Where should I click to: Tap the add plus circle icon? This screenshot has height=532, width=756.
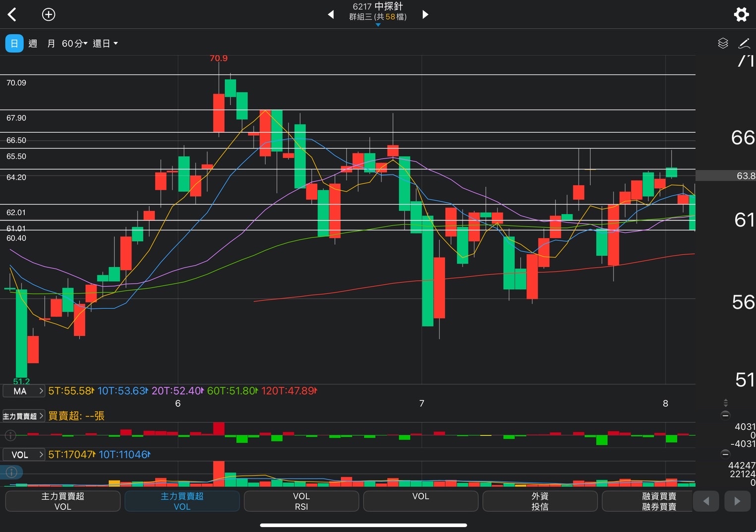[49, 14]
